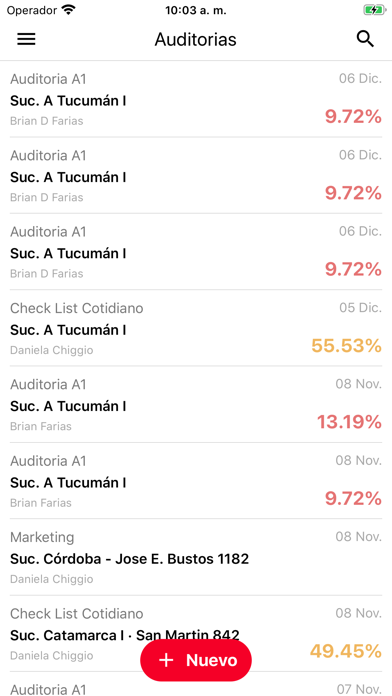The width and height of the screenshot is (392, 696).
Task: Open the hamburger menu icon
Action: coord(26,40)
